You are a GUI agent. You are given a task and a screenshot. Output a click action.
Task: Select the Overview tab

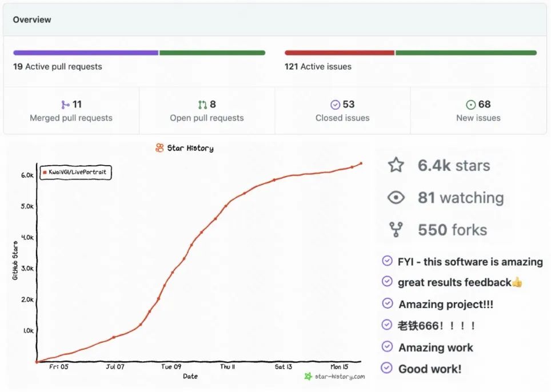(31, 19)
